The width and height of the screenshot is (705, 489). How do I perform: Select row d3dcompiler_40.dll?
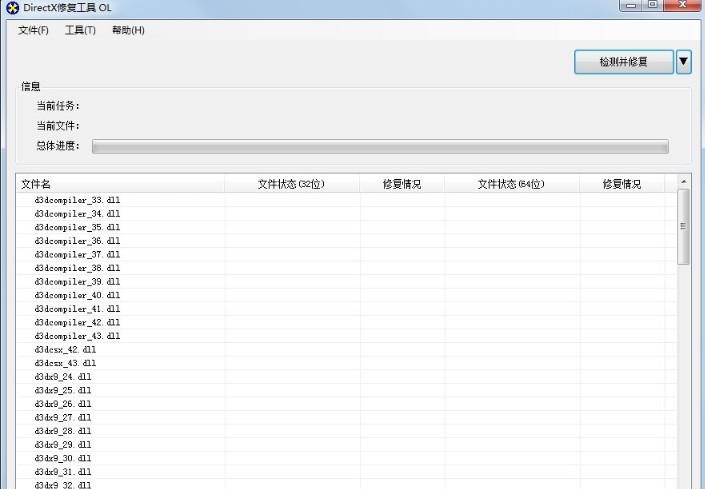pos(347,295)
